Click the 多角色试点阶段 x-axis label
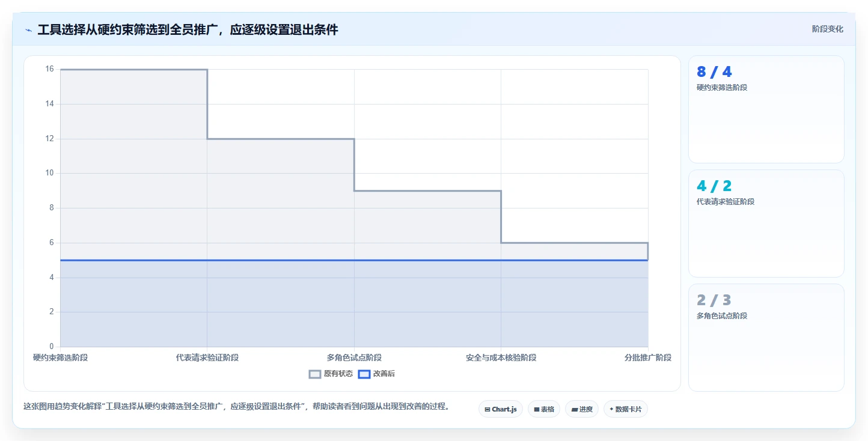Screen dimensions: 868x441 point(354,357)
